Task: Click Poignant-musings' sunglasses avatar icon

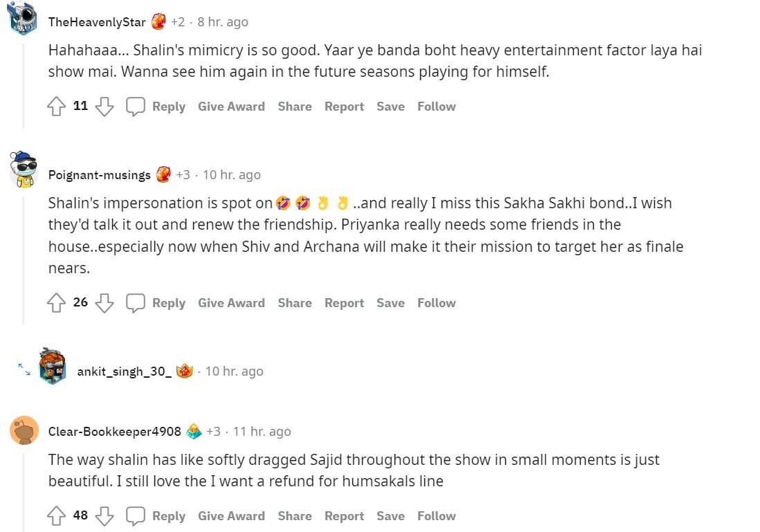Action: (23, 172)
